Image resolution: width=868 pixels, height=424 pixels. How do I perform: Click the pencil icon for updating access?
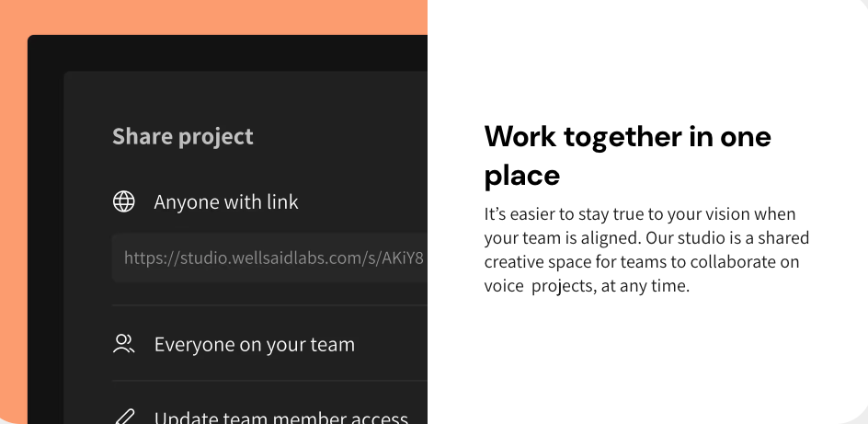pyautogui.click(x=124, y=417)
